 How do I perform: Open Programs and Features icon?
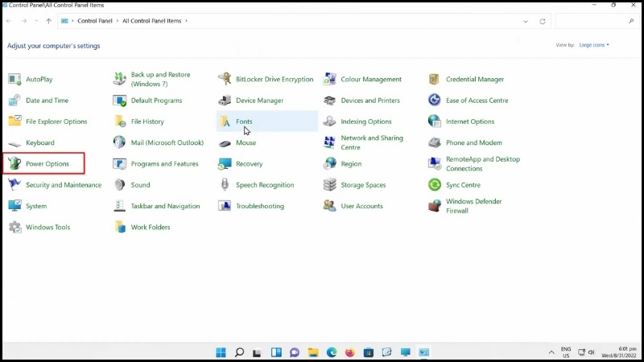coord(119,164)
